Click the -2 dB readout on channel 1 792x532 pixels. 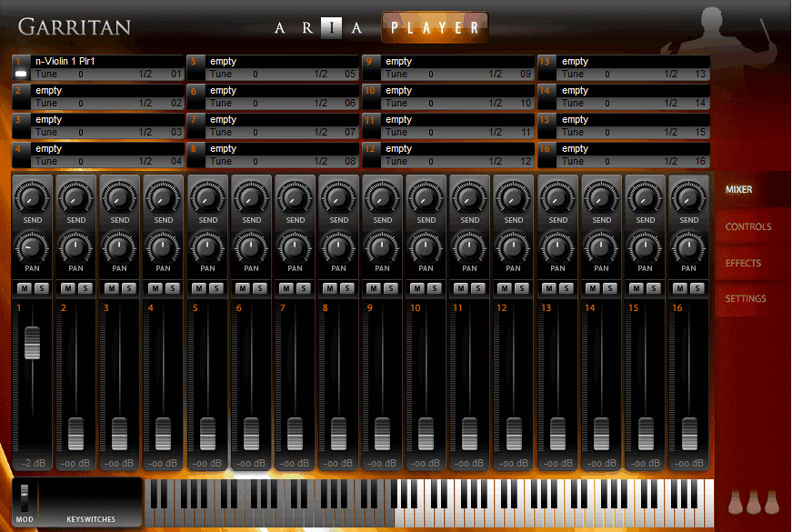[x=33, y=463]
